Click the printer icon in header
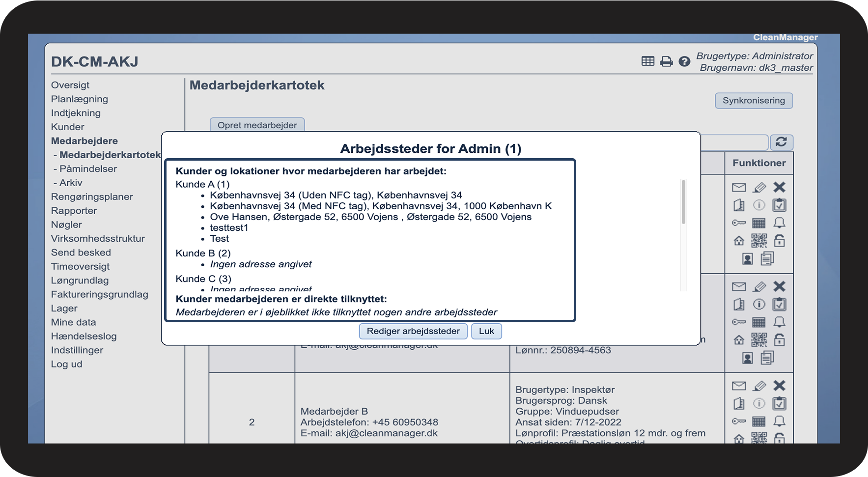The width and height of the screenshot is (868, 477). [x=666, y=61]
